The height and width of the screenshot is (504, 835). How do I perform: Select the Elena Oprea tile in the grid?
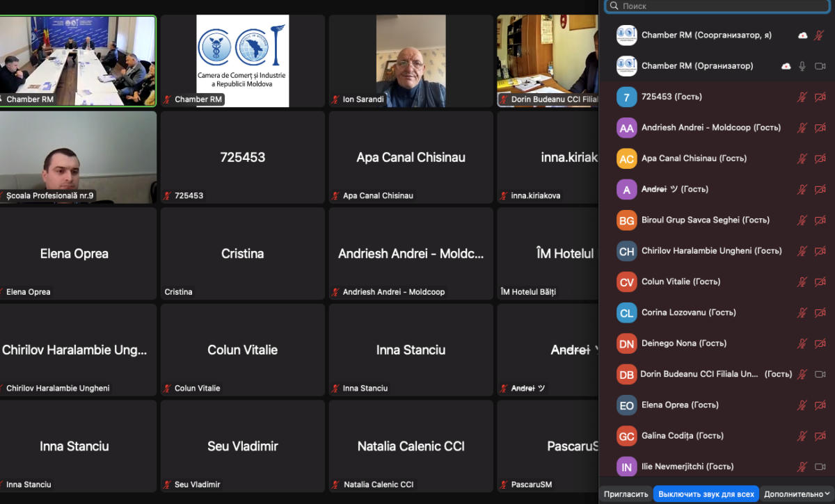[78, 254]
